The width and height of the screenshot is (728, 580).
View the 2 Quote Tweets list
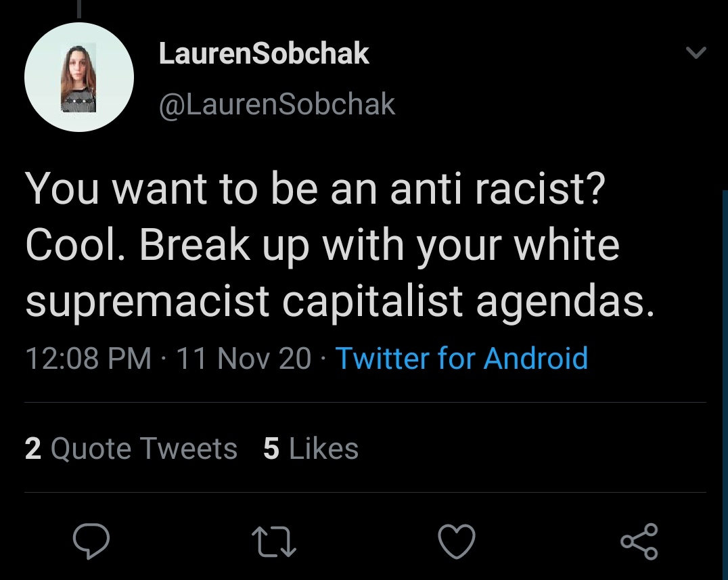click(131, 449)
